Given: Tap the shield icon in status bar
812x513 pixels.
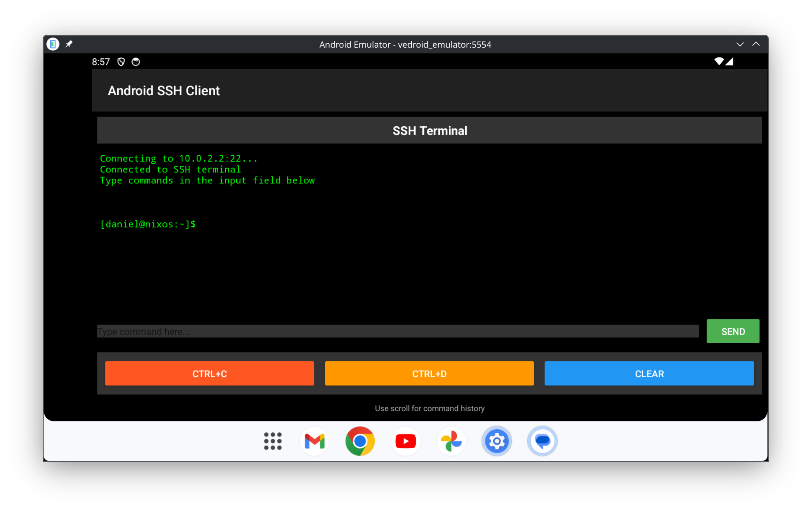Looking at the screenshot, I should coord(121,62).
